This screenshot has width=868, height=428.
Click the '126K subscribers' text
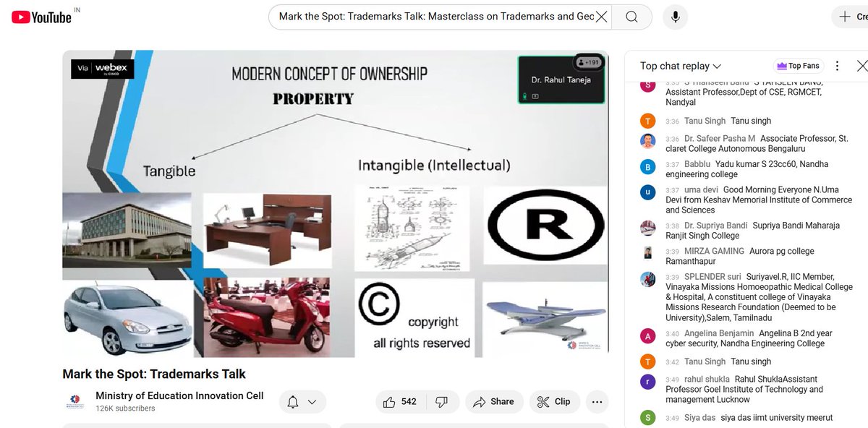pos(125,408)
